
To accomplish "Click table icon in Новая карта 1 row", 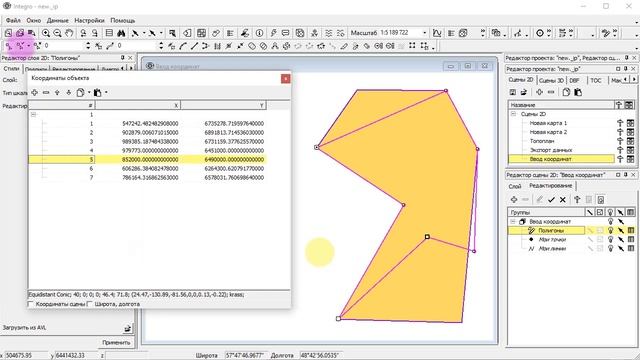I will tap(631, 123).
